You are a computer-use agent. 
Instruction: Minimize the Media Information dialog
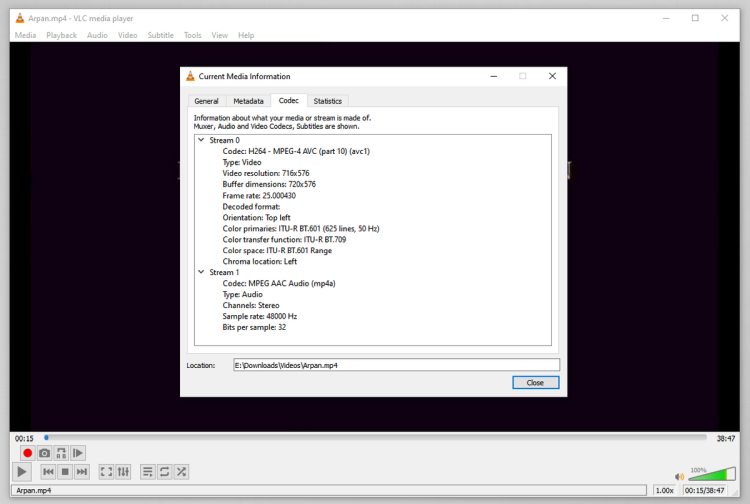click(494, 76)
